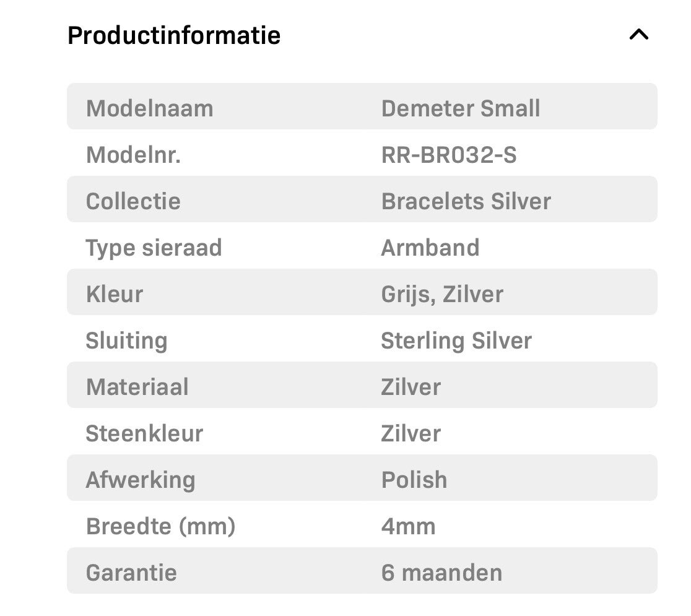This screenshot has width=691, height=616.
Task: Click the Sterling Silver closure value
Action: [x=456, y=341]
